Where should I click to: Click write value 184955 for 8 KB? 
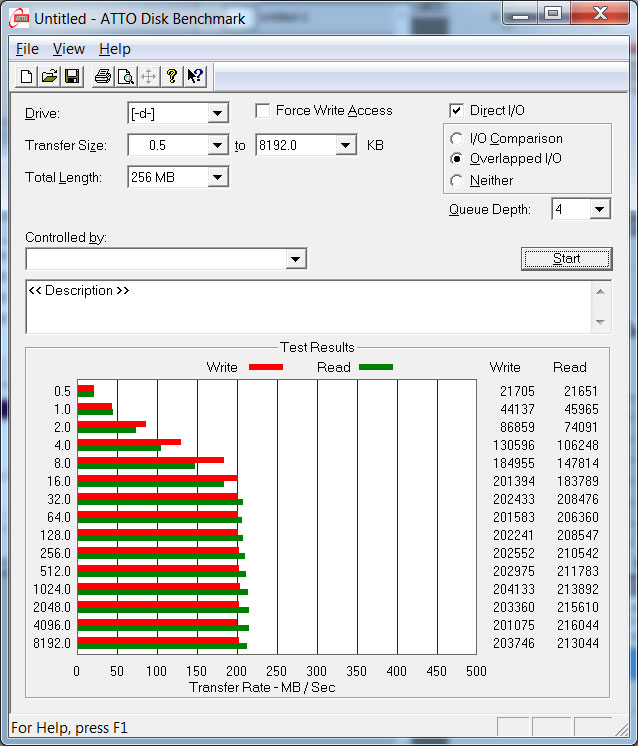(x=514, y=463)
